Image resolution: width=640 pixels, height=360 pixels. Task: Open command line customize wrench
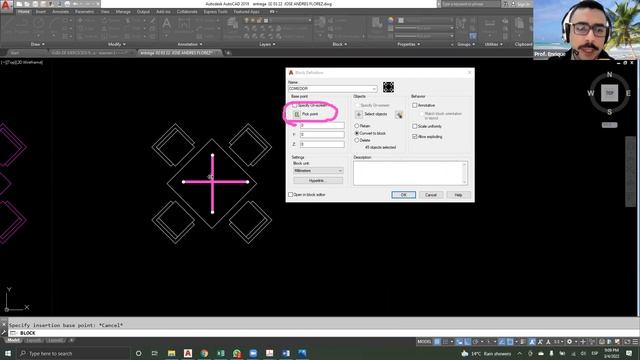click(4, 333)
